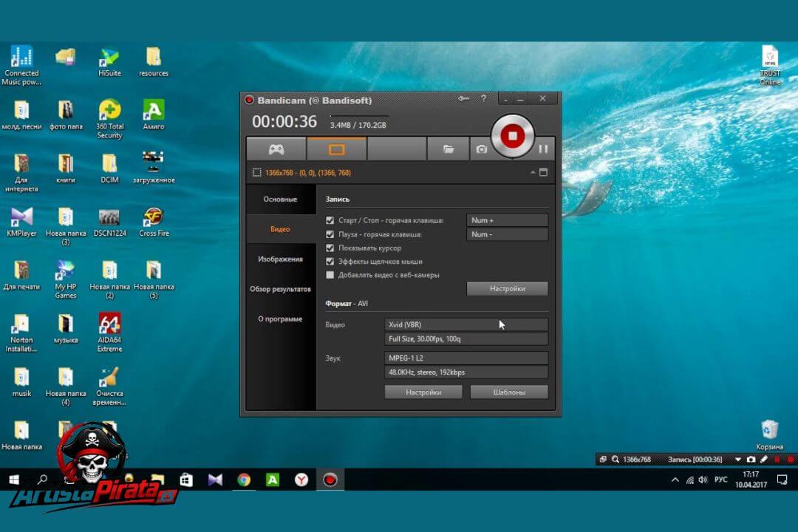Select HiSuite desktop icon
The height and width of the screenshot is (532, 798).
(x=109, y=63)
